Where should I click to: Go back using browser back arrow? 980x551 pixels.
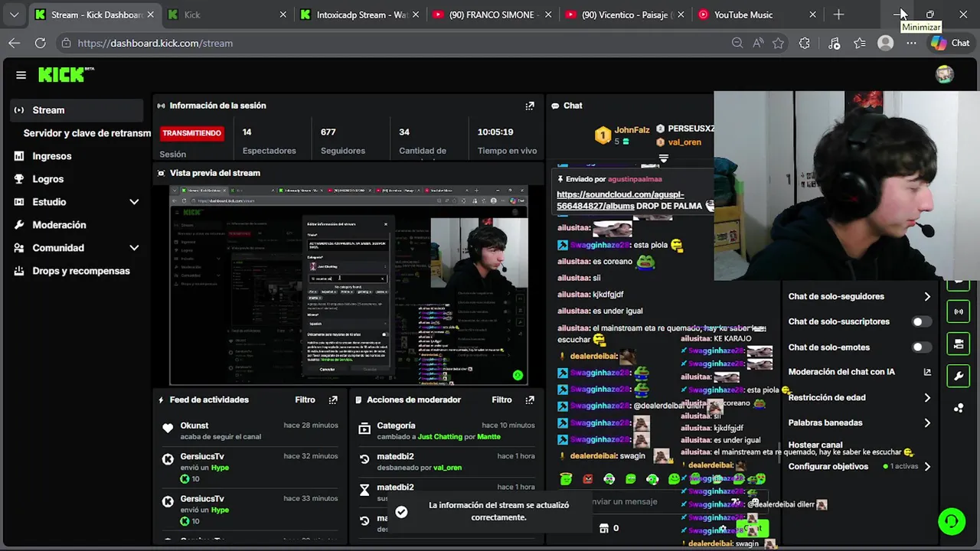tap(14, 43)
